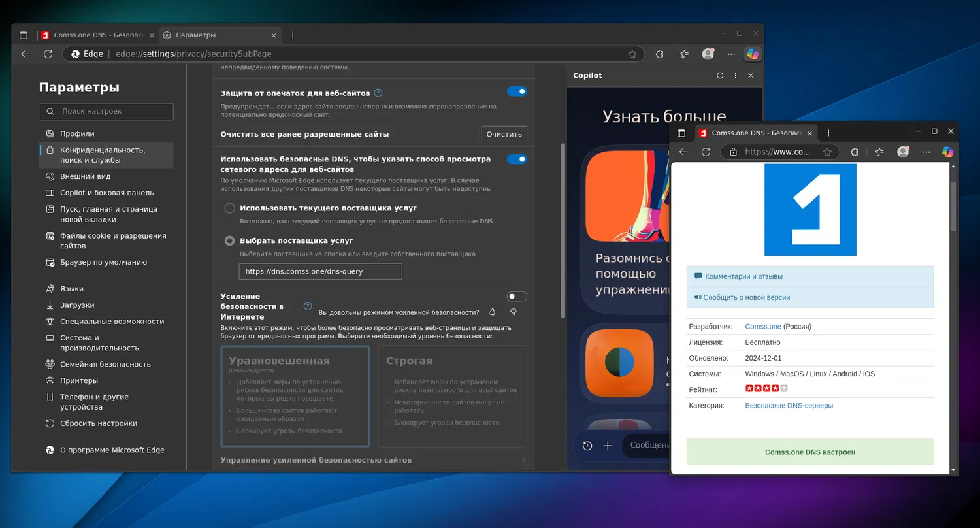Launch Copilot from the Comss.one window toolbar
980x528 pixels.
[947, 152]
